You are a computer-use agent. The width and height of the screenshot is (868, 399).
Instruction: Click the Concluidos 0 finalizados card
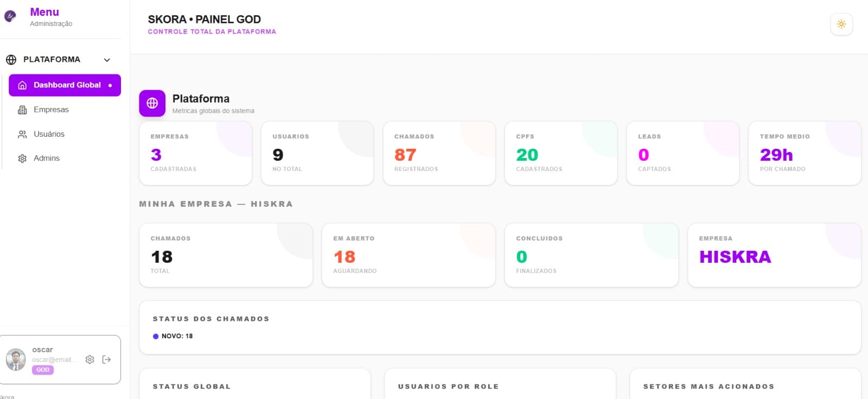click(x=591, y=255)
